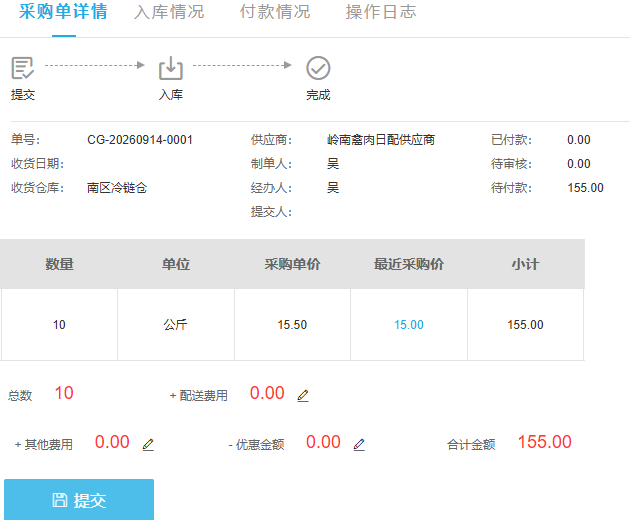The height and width of the screenshot is (520, 630).
Task: Select the order number CG-20260914-0001
Action: (x=140, y=140)
